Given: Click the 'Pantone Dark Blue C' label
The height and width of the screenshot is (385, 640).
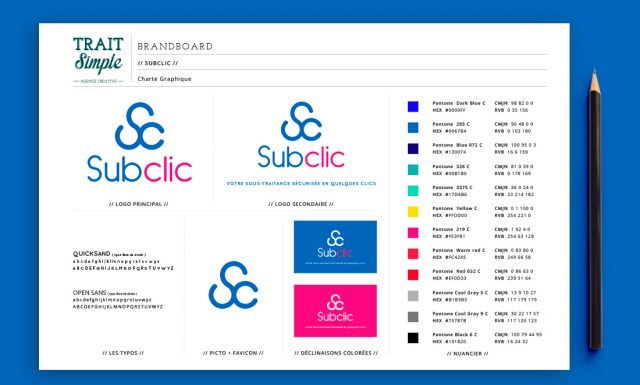Looking at the screenshot, I should point(459,103).
